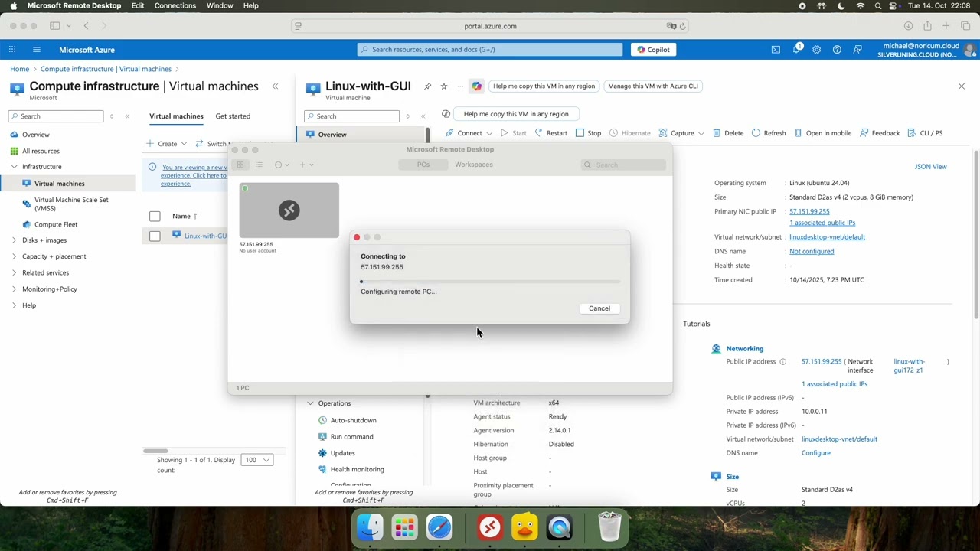The height and width of the screenshot is (551, 980).
Task: Cancel the remote PC connection
Action: (599, 308)
